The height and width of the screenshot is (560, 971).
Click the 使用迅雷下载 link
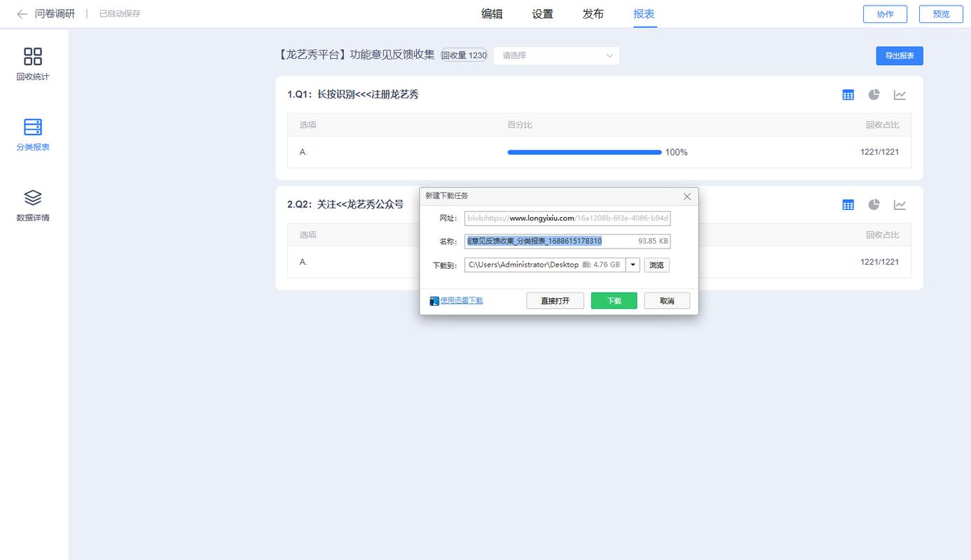pos(462,301)
